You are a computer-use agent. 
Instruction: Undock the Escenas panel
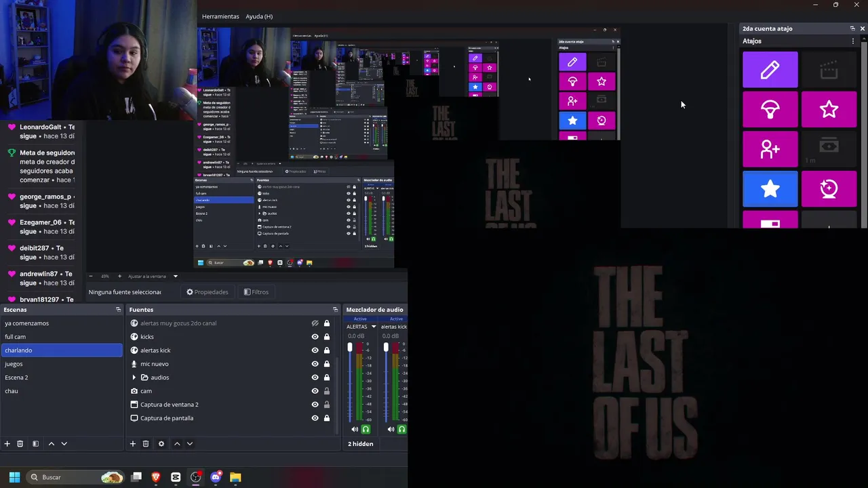[118, 310]
